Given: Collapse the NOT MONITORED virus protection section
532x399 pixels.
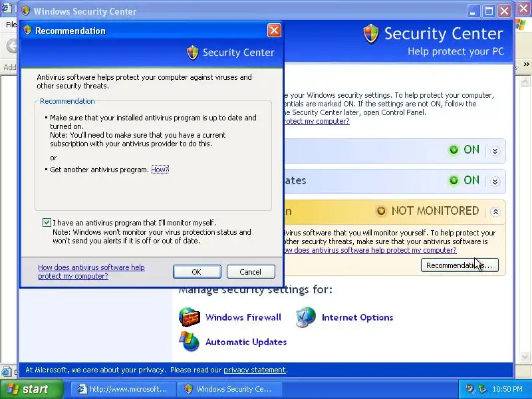Looking at the screenshot, I should [495, 211].
